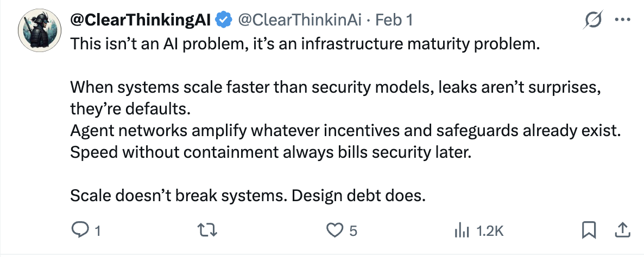Click the reply count of 1

[98, 231]
